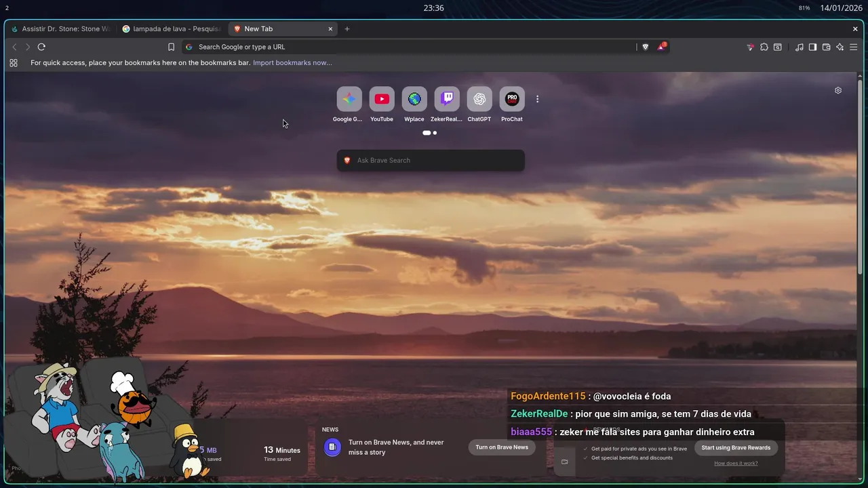Click the Brave News icon
The height and width of the screenshot is (488, 868).
click(x=332, y=447)
